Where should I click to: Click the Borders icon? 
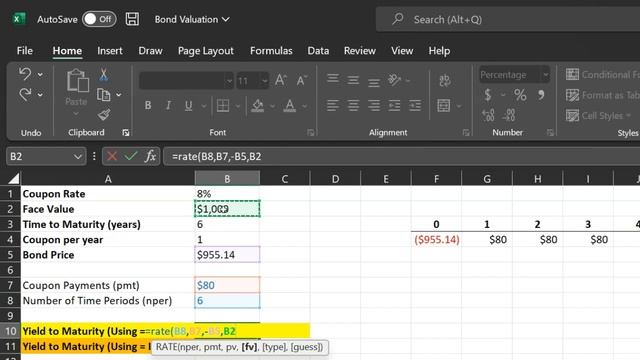click(x=223, y=106)
